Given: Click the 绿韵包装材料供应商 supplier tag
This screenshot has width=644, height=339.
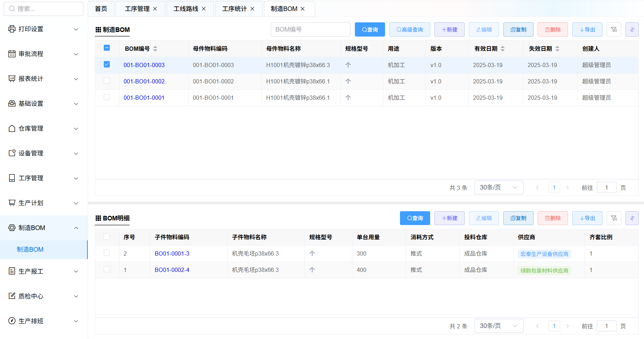Looking at the screenshot, I should click(544, 270).
